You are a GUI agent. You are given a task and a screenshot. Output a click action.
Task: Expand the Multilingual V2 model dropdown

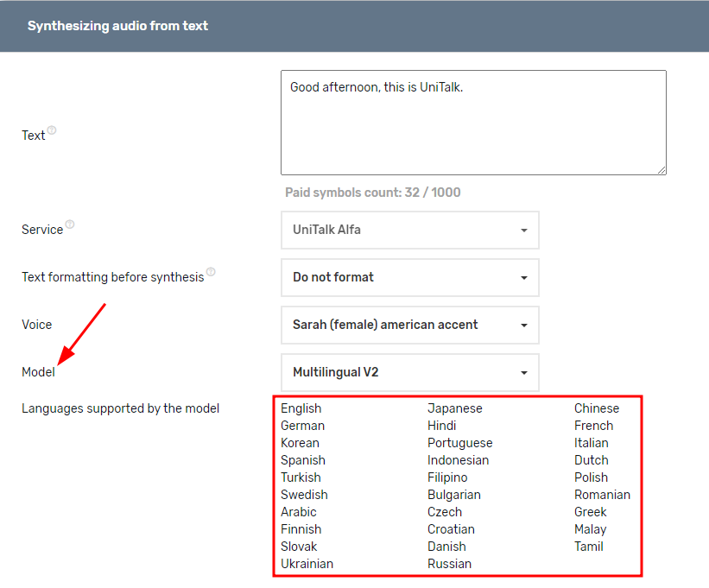click(409, 372)
